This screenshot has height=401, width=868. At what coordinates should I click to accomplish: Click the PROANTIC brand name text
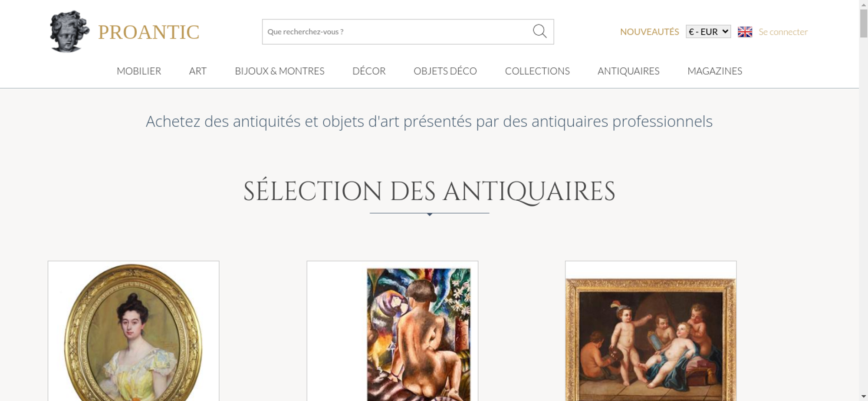point(148,32)
